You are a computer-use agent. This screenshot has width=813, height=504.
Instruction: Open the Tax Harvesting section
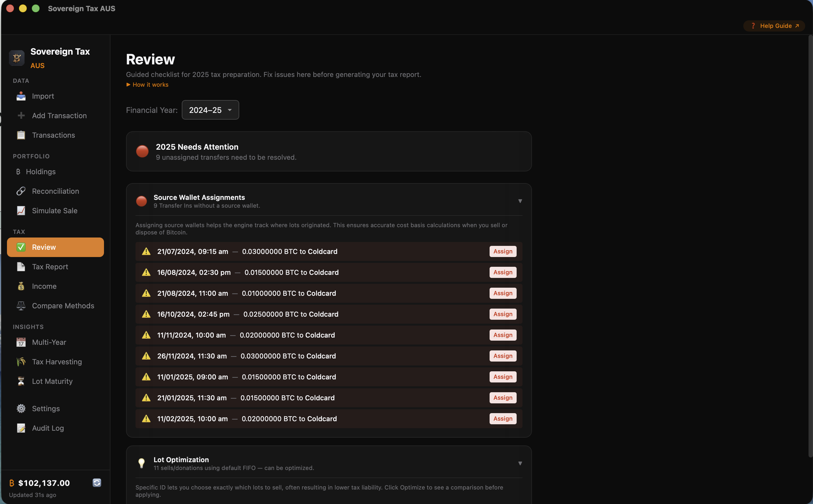[57, 362]
